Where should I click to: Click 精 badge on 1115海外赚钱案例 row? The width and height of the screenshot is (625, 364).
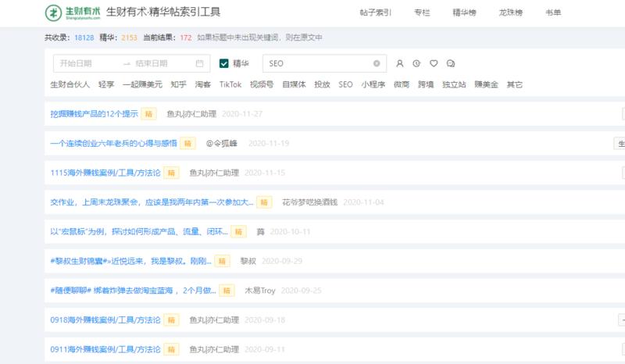click(x=171, y=173)
